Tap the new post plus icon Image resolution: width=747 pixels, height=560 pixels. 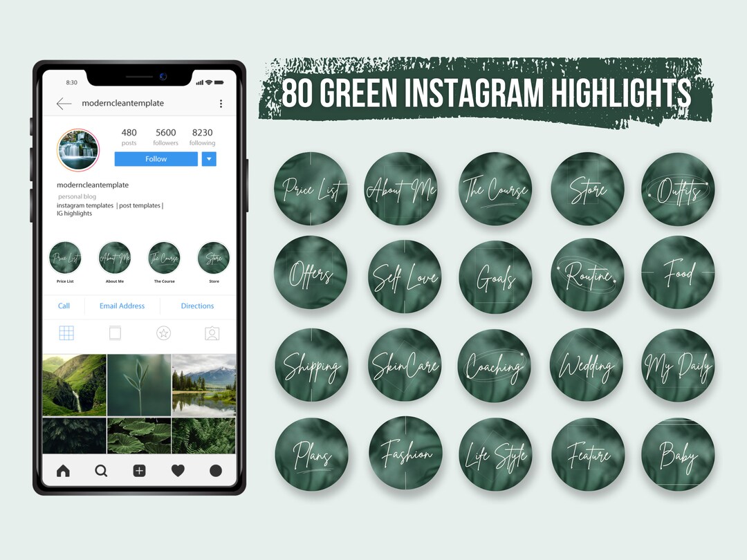click(x=139, y=471)
